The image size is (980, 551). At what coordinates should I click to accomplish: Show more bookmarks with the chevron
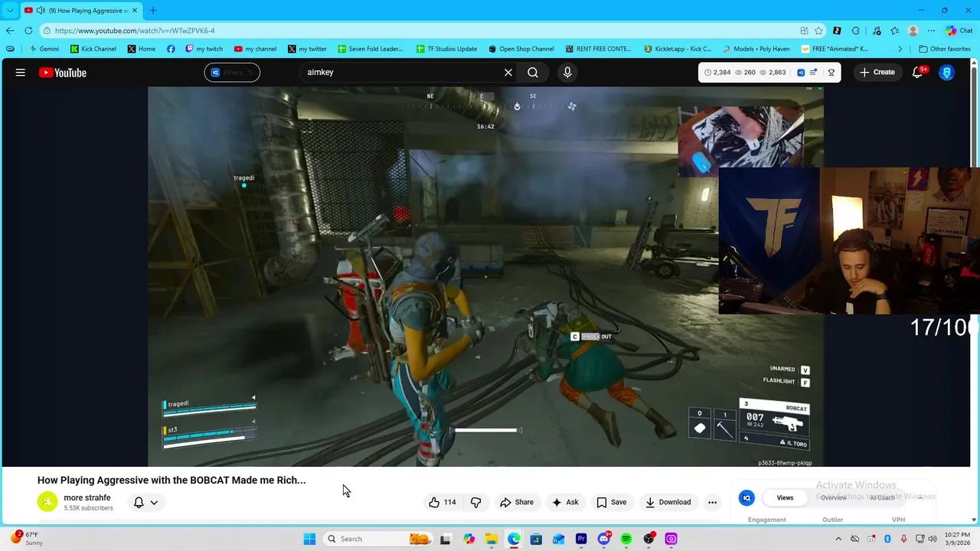pos(900,49)
